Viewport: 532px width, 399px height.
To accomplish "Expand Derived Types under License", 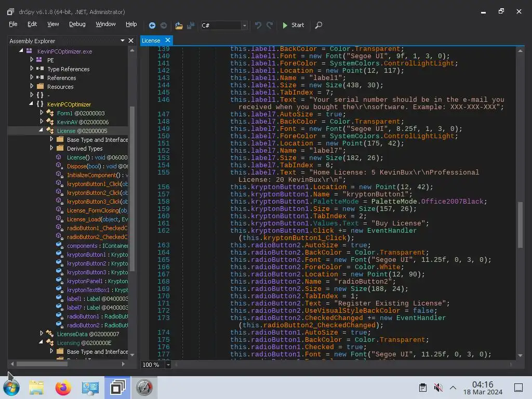I will click(51, 148).
